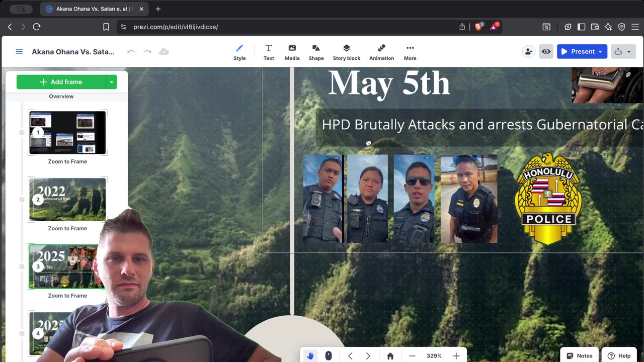
Task: Zoom out with the minus button
Action: point(412,356)
